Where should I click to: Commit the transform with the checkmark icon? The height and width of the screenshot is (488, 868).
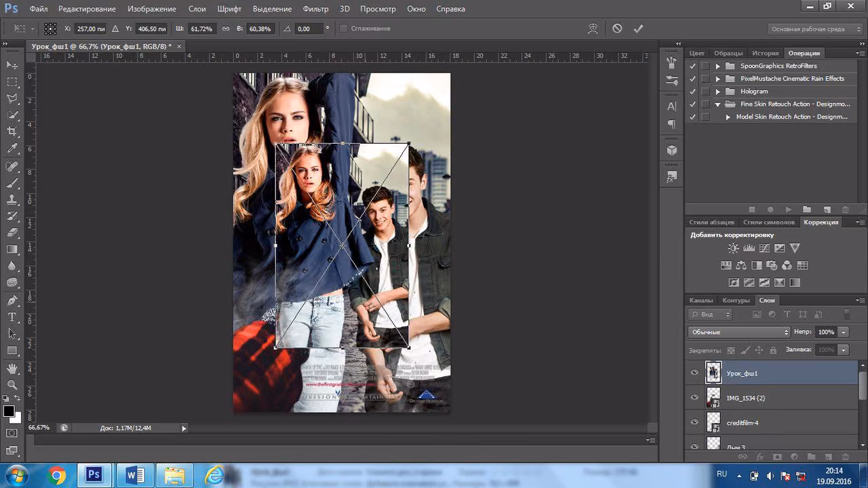(x=638, y=28)
